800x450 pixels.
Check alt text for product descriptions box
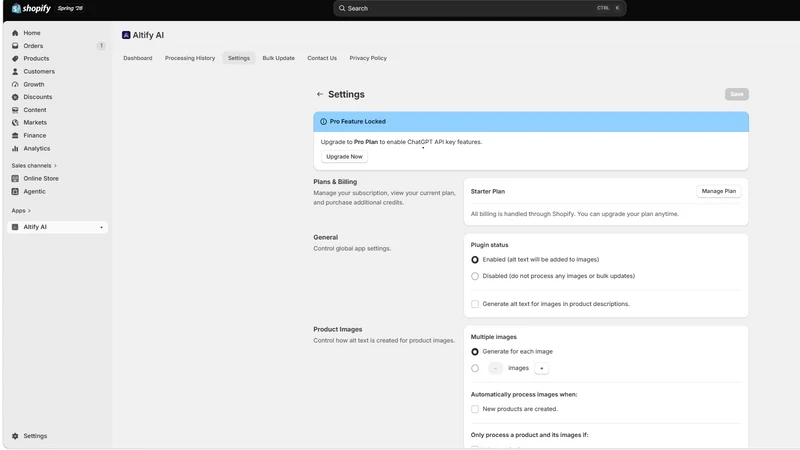click(x=475, y=304)
